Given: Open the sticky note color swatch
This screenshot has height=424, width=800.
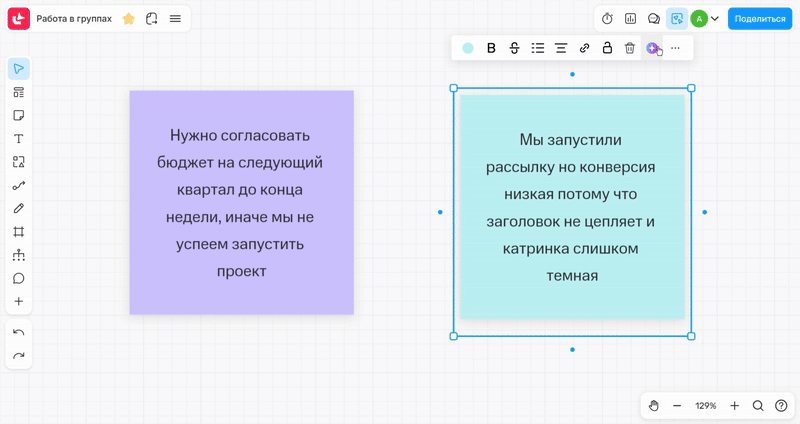Looking at the screenshot, I should 468,48.
